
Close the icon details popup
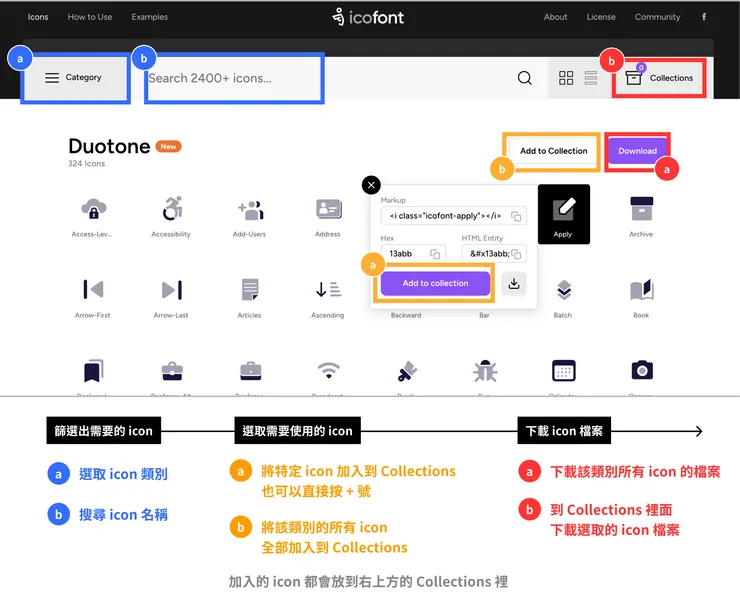click(x=371, y=185)
